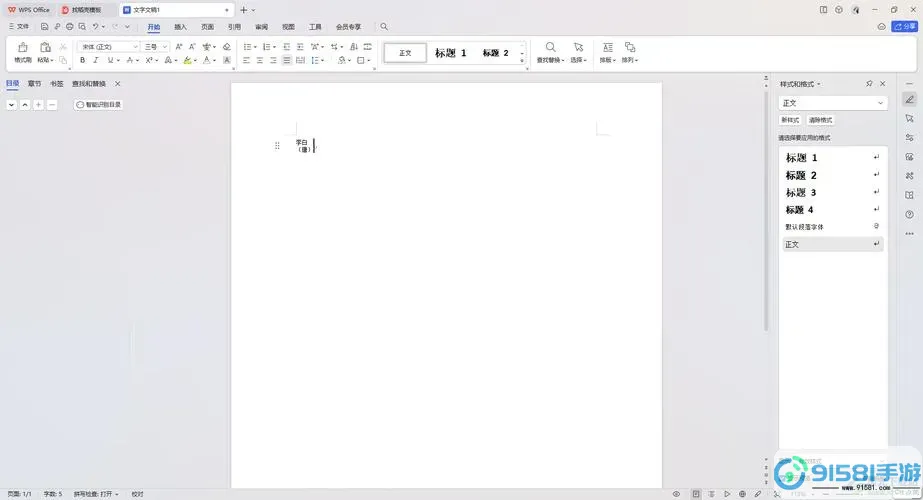Click the decrease indent icon

pyautogui.click(x=287, y=47)
